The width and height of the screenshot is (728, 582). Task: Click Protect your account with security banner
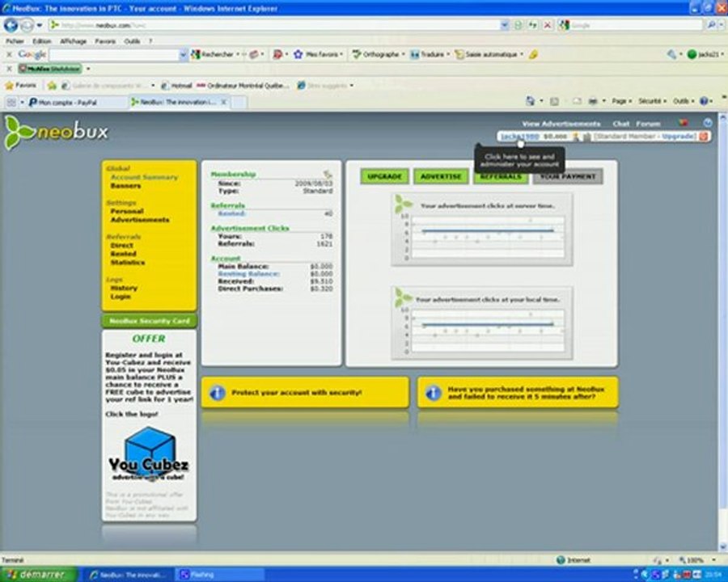[305, 393]
